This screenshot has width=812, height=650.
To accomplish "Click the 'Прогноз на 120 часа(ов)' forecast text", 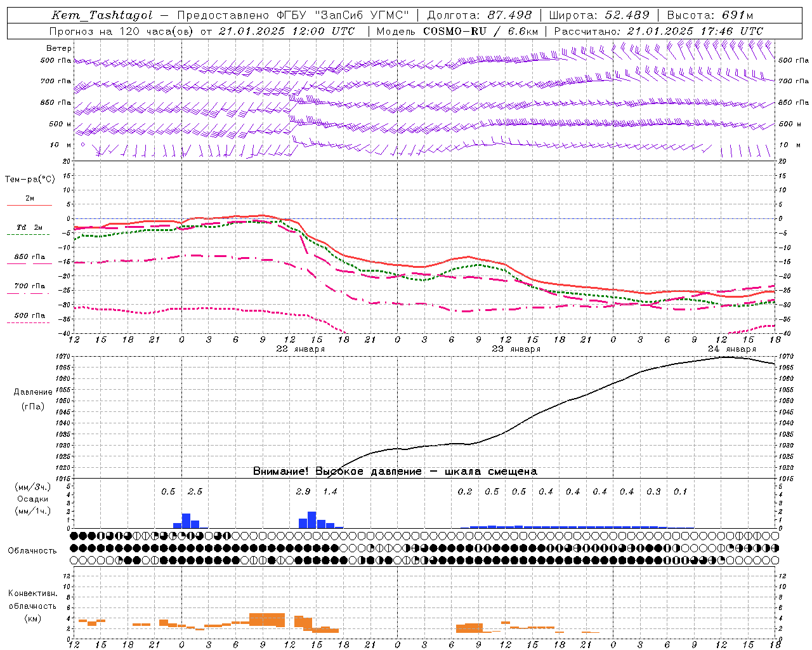I will tap(122, 31).
